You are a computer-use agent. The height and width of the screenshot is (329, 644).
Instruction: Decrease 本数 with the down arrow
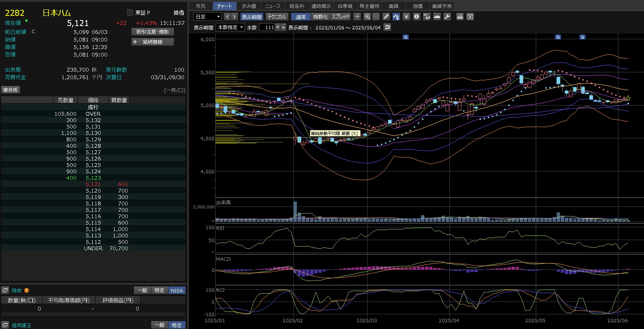pyautogui.click(x=278, y=27)
